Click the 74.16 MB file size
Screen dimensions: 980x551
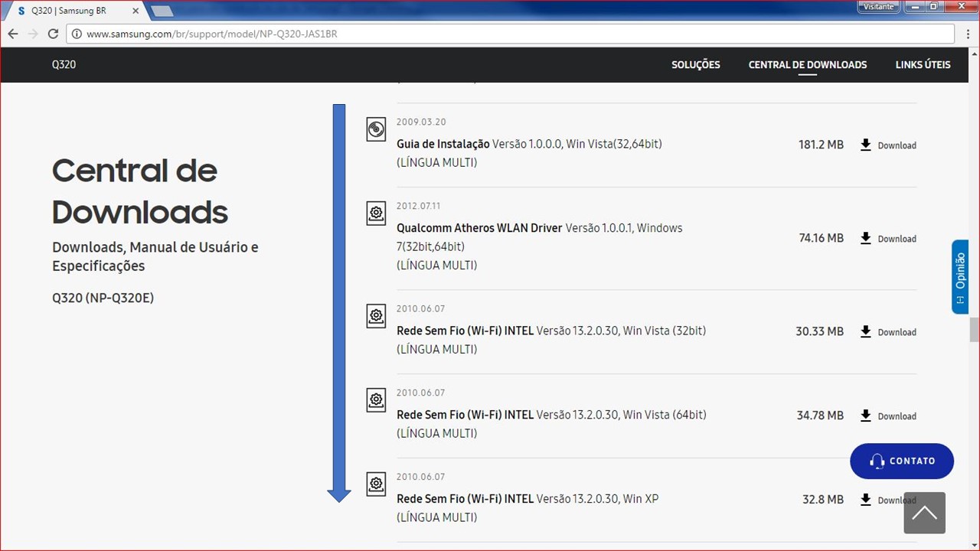(821, 238)
